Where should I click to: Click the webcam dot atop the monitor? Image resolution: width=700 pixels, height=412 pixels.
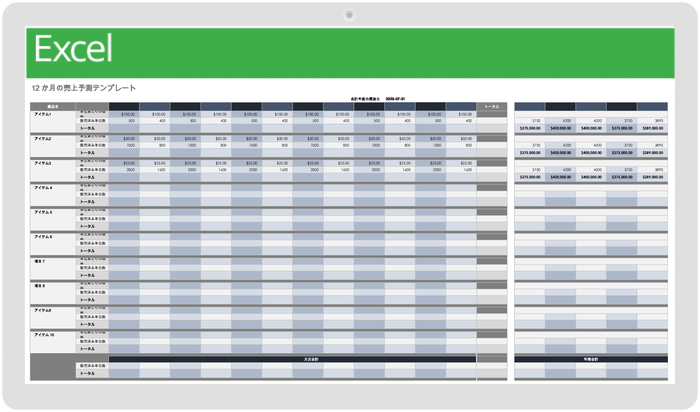coord(349,14)
